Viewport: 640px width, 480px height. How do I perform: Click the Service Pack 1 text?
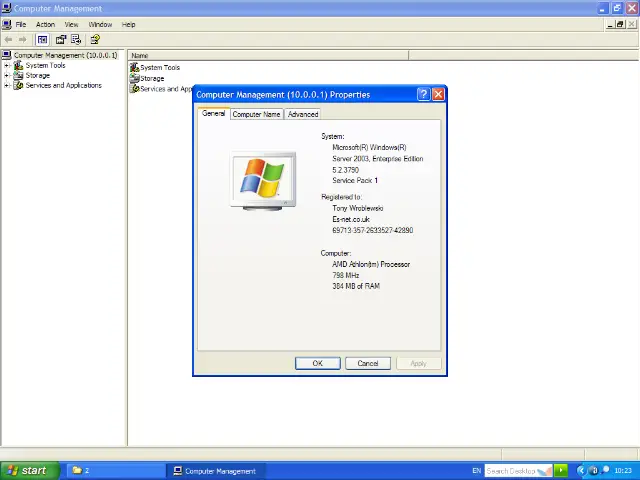click(x=355, y=180)
